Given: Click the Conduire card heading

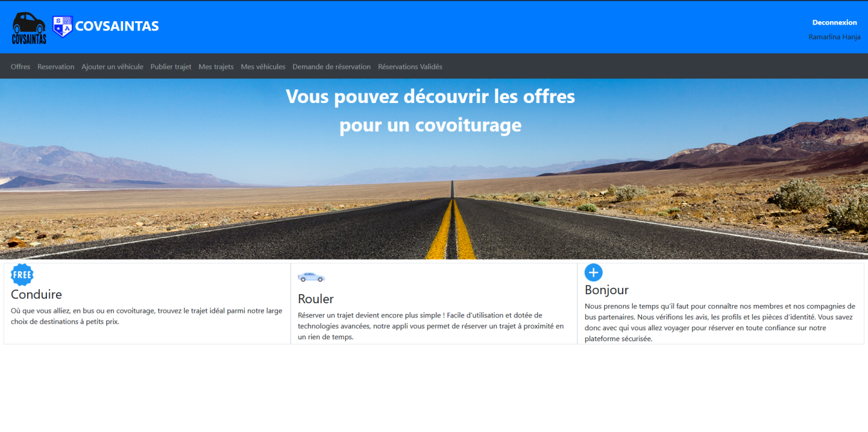Looking at the screenshot, I should coord(37,295).
